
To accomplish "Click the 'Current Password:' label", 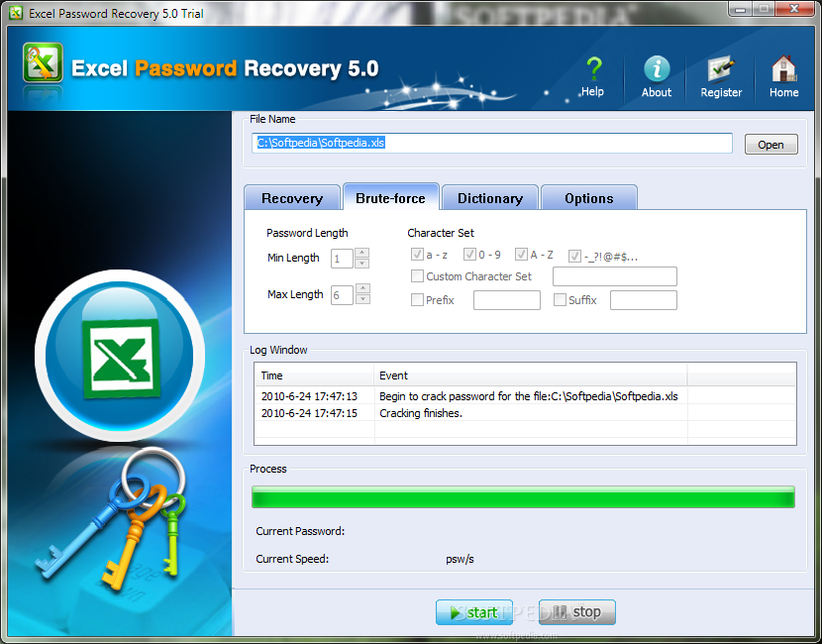I will (x=300, y=531).
